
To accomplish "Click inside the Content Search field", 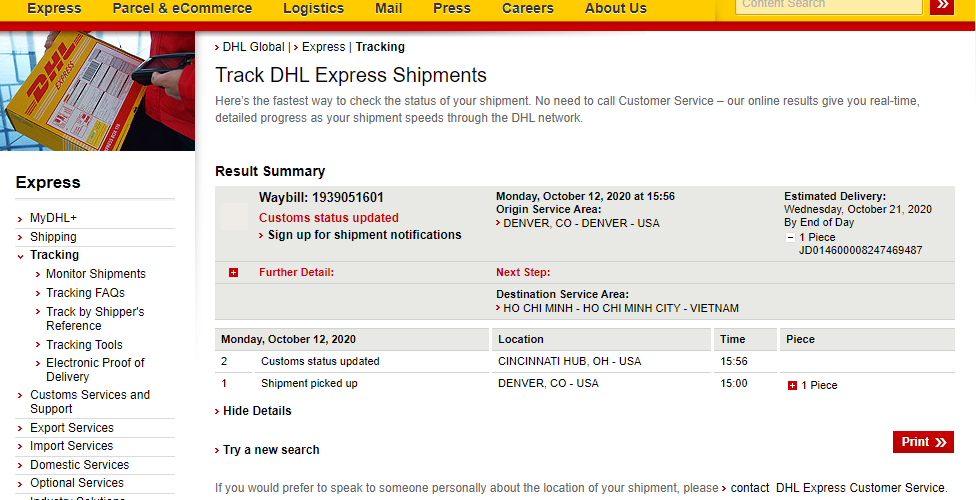I will (x=828, y=5).
